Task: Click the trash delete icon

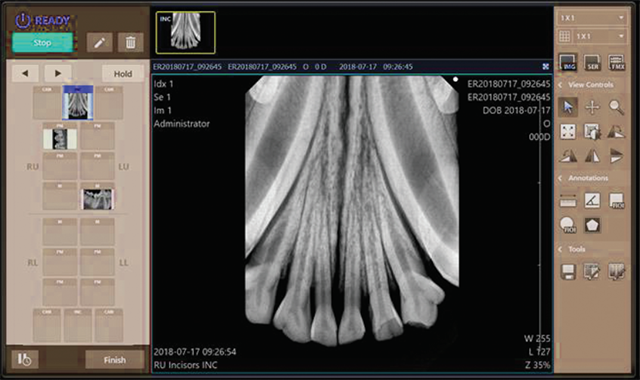Action: coord(131,42)
